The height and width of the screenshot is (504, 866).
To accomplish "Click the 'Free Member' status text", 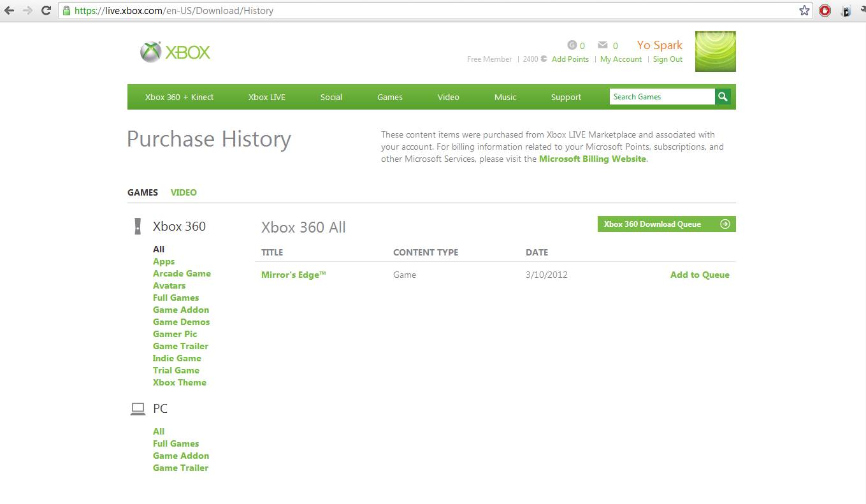I will click(x=489, y=59).
